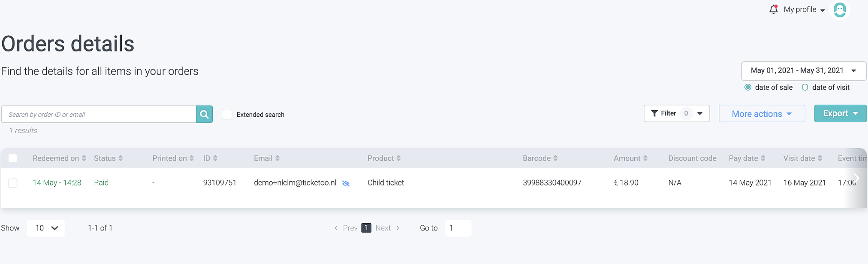The width and height of the screenshot is (868, 267).
Task: Sort by Amount column arrows
Action: click(645, 158)
